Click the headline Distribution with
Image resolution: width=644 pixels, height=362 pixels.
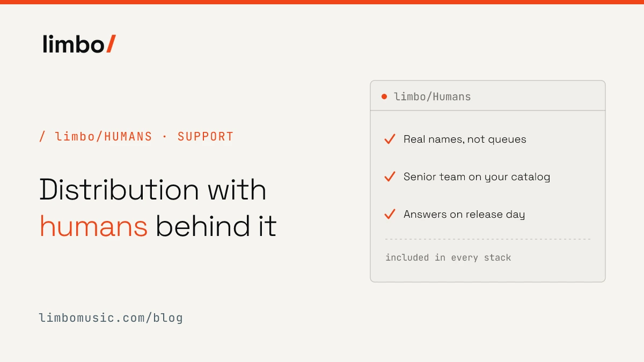pyautogui.click(x=153, y=190)
